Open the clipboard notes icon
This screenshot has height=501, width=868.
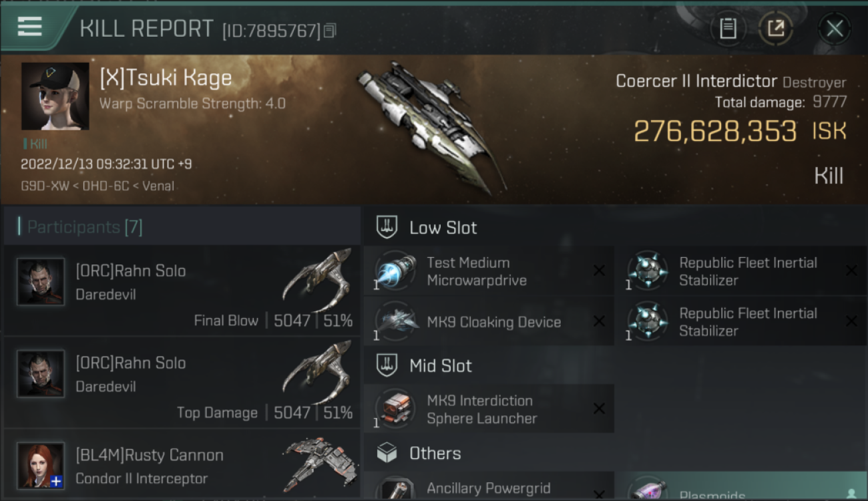pyautogui.click(x=728, y=28)
